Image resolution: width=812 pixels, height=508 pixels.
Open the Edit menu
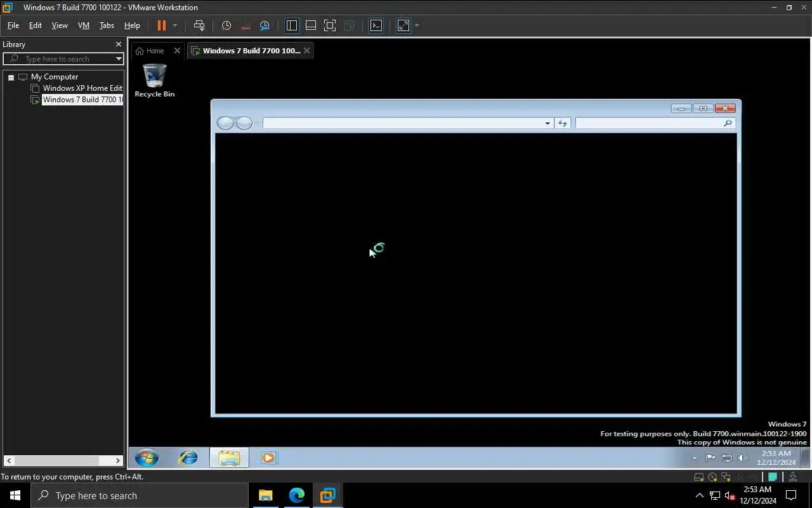click(x=36, y=25)
